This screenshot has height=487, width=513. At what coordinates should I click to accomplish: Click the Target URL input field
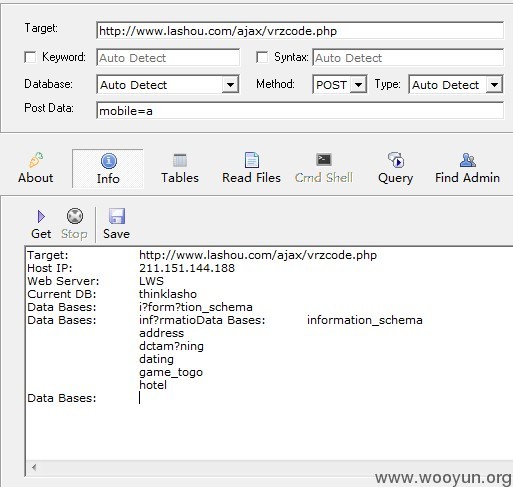[300, 31]
